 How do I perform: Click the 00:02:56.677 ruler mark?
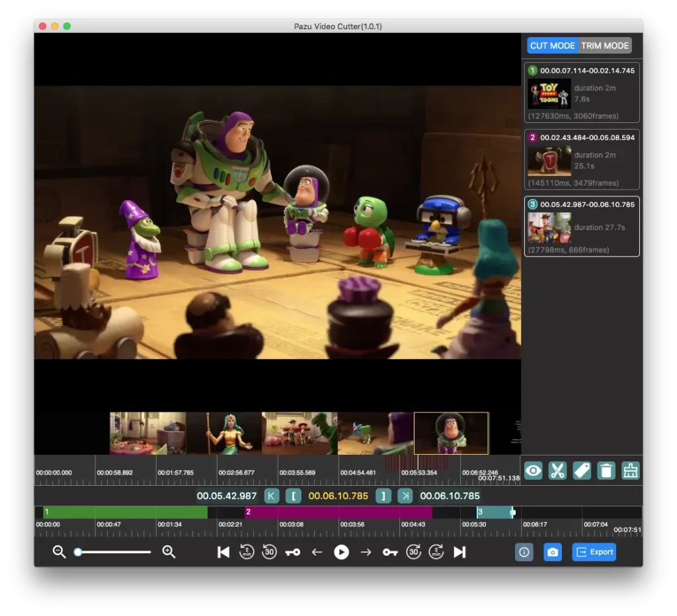click(x=236, y=473)
